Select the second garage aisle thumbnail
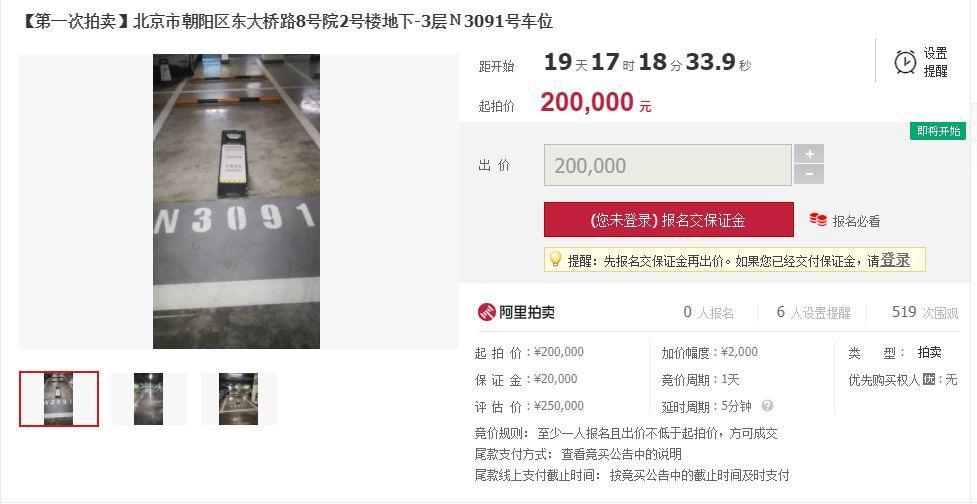Screen dimensions: 977x504 (x=148, y=399)
